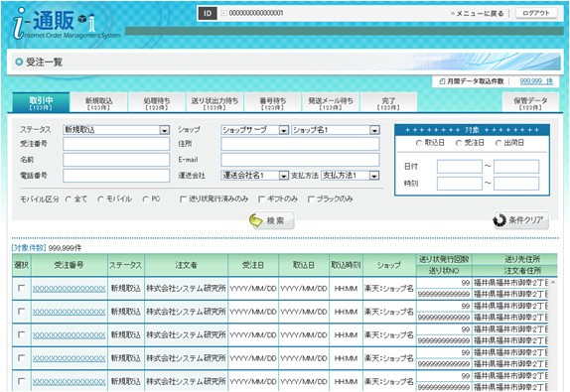570x392 pixels.
Task: Click the small icon before the ID number
Action: coord(224,13)
